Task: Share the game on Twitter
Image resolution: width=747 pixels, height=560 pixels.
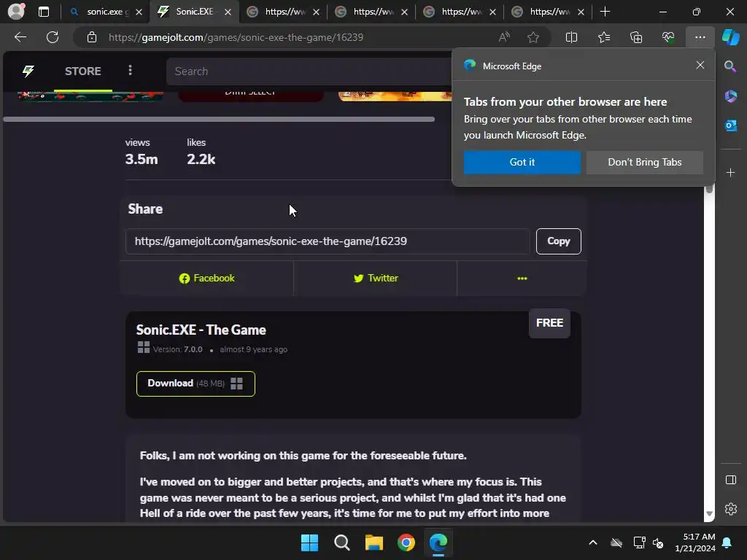Action: pos(376,278)
